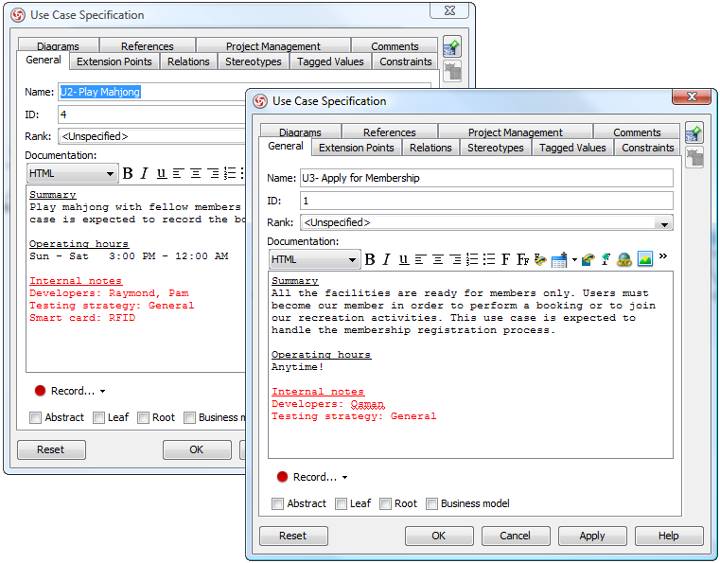Click OK in front window
Image resolution: width=720 pixels, height=563 pixels.
(439, 536)
